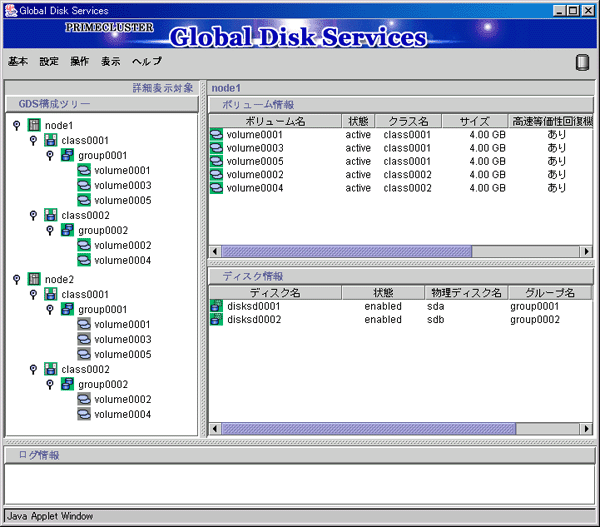Image resolution: width=600 pixels, height=527 pixels.
Task: Click volume0001 row icon in volume table
Action: coord(216,135)
